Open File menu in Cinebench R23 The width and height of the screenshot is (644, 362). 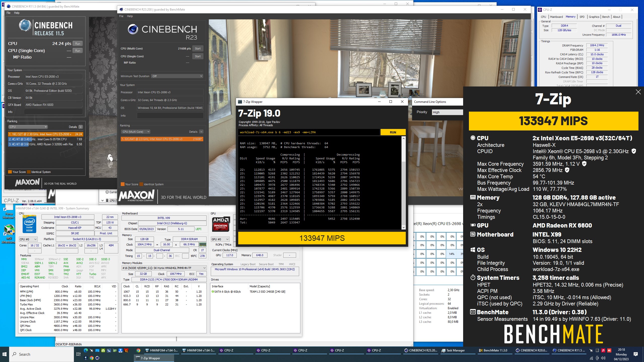tap(121, 16)
